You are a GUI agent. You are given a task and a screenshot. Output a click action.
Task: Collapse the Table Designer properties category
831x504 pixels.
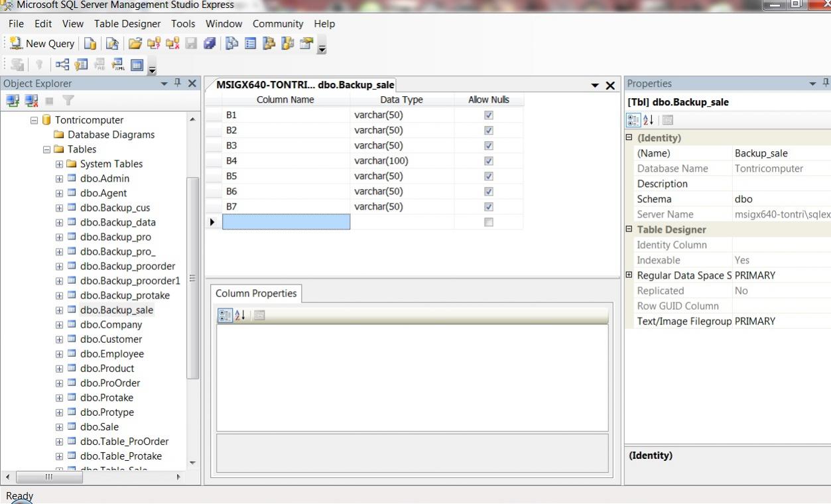pos(629,229)
